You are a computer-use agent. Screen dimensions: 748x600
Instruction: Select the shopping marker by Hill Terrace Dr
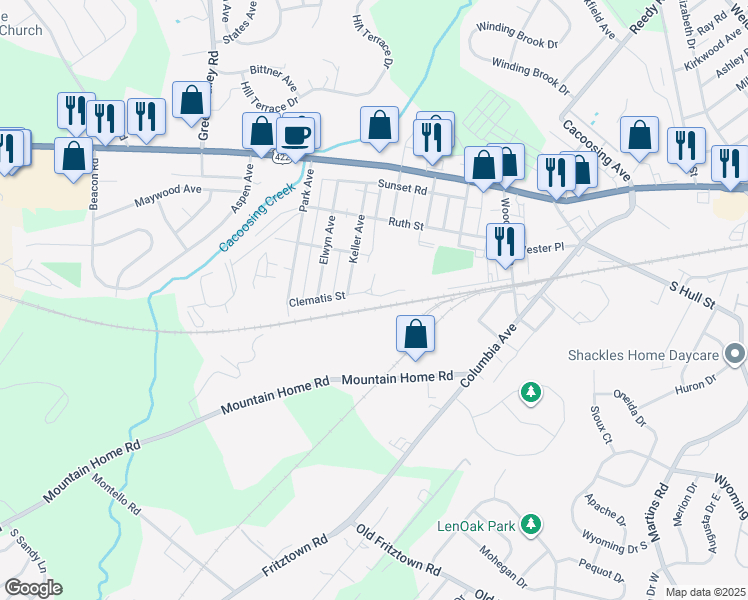point(261,133)
